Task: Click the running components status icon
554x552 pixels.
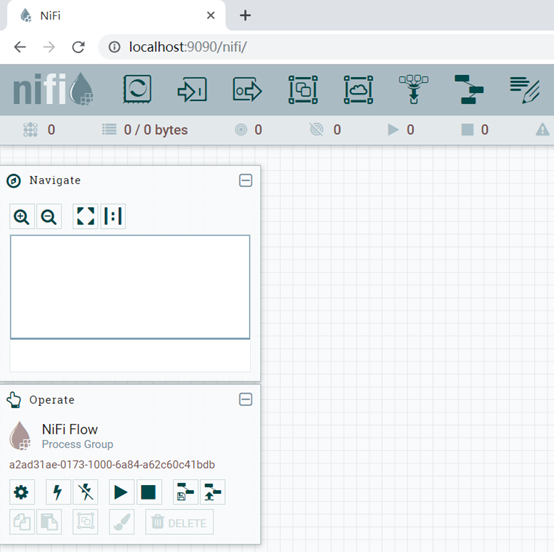Action: pos(393,130)
